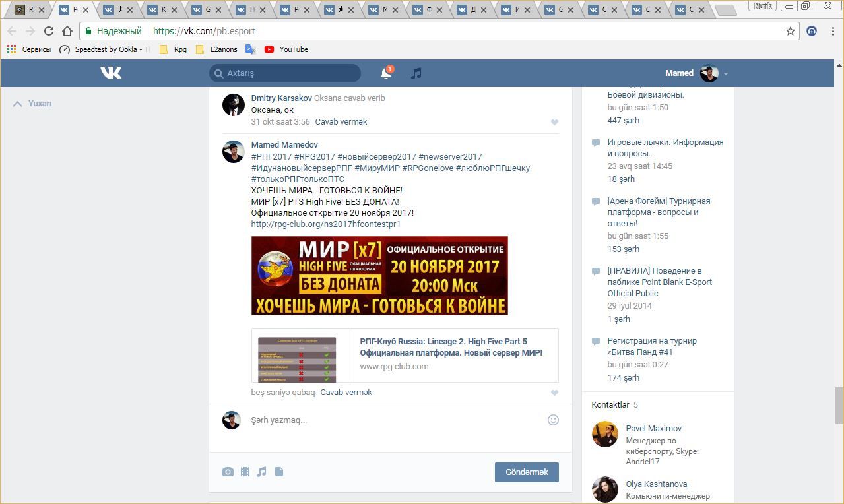Click Mamed profile avatar in header
Viewport: 844px width, 504px height.
[x=709, y=73]
